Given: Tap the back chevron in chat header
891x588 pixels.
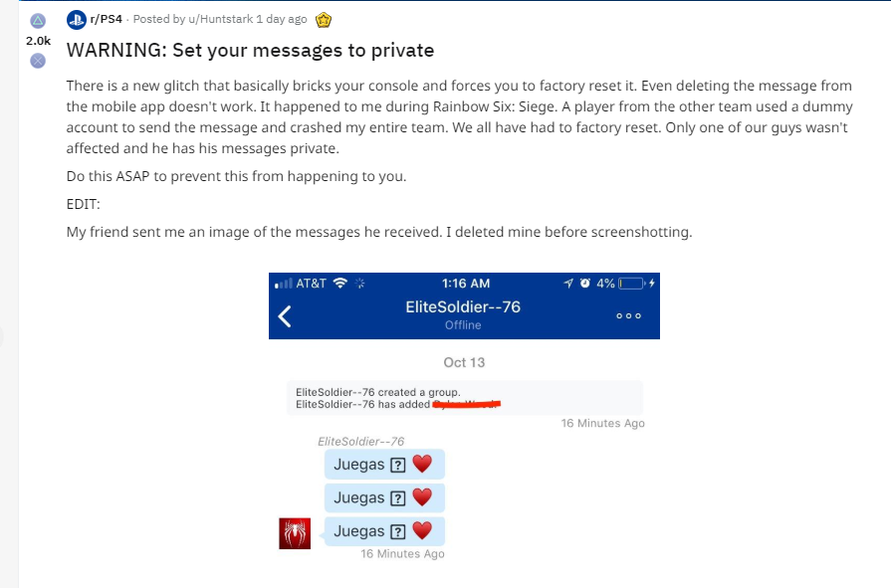Looking at the screenshot, I should pyautogui.click(x=285, y=316).
